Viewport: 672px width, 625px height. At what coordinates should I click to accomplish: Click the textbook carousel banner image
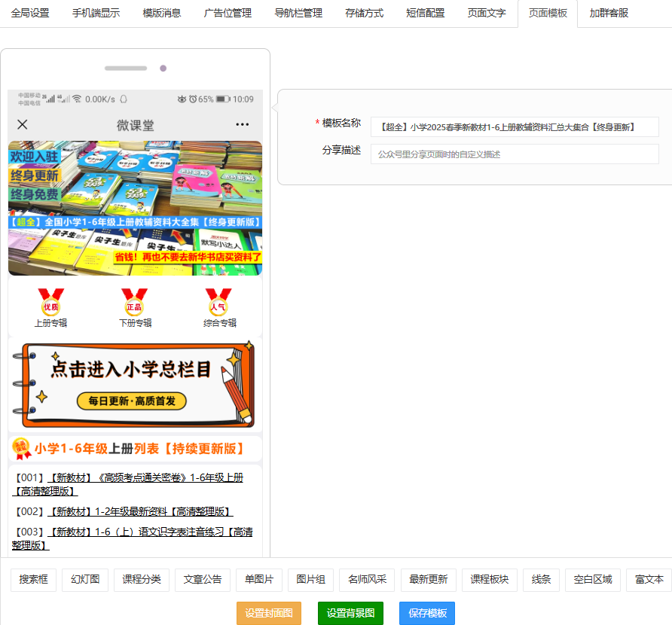(x=135, y=208)
